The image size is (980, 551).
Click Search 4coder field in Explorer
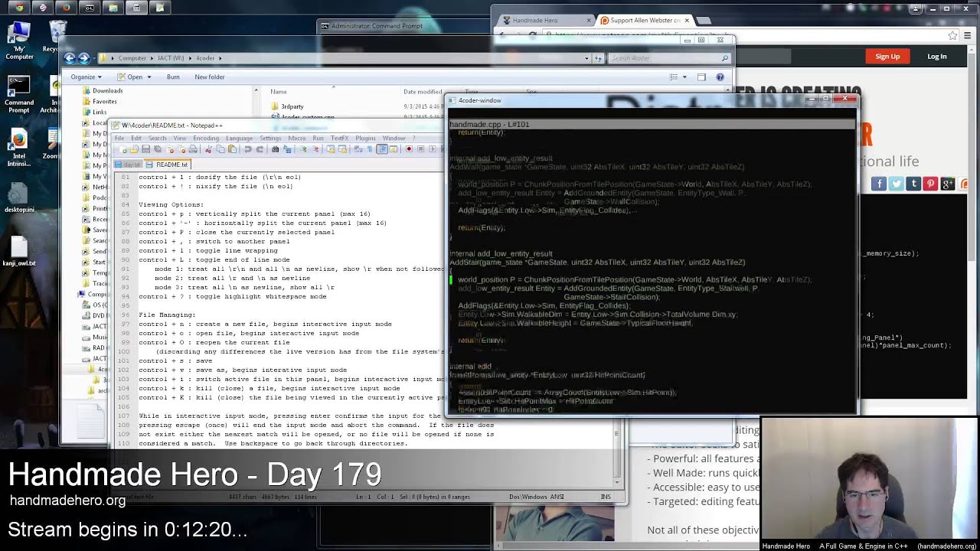point(670,58)
